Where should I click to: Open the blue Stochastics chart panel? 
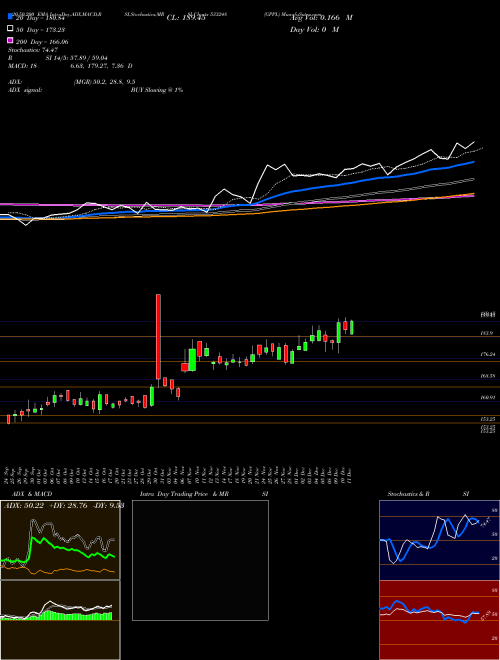[440, 540]
